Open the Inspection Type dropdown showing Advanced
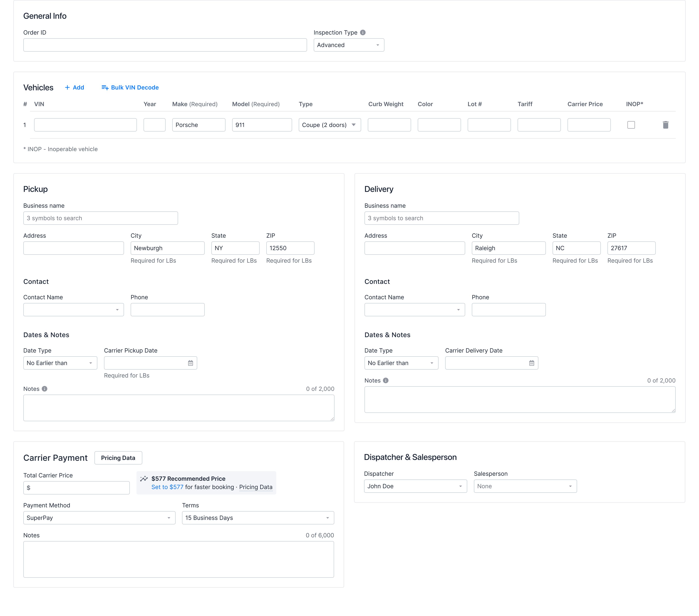The width and height of the screenshot is (699, 616). click(x=348, y=45)
